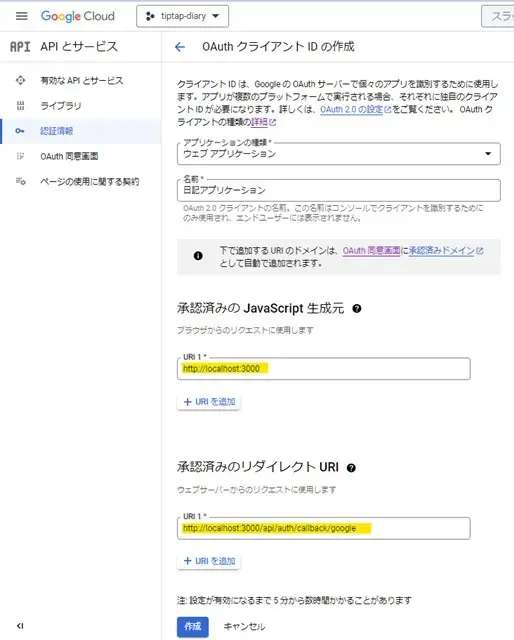Click the Google Cloud logo

(78, 16)
